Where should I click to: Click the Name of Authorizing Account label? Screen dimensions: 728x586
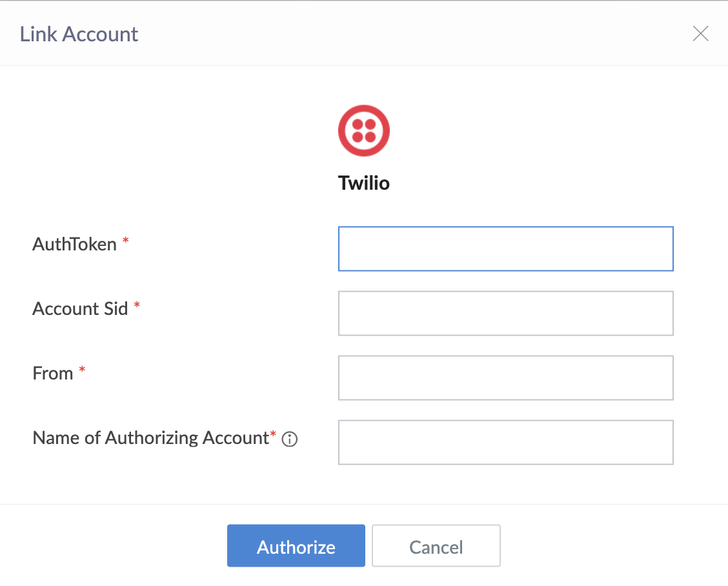pyautogui.click(x=150, y=438)
